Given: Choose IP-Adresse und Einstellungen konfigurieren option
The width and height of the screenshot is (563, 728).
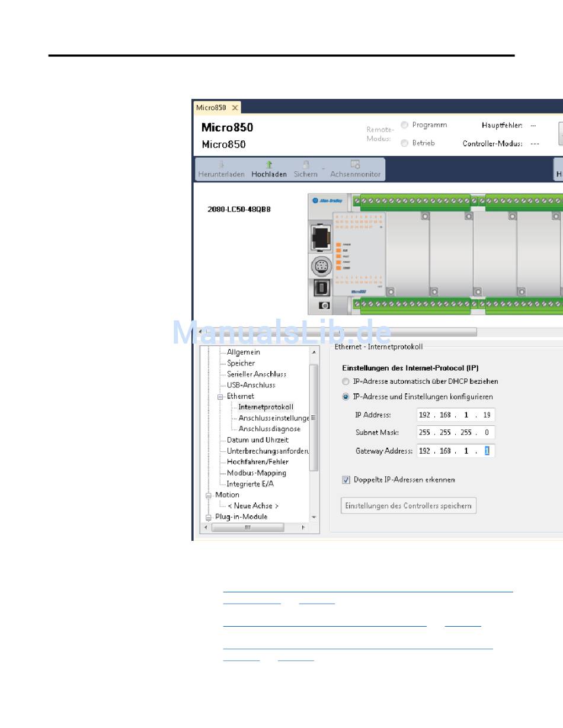Looking at the screenshot, I should (346, 397).
